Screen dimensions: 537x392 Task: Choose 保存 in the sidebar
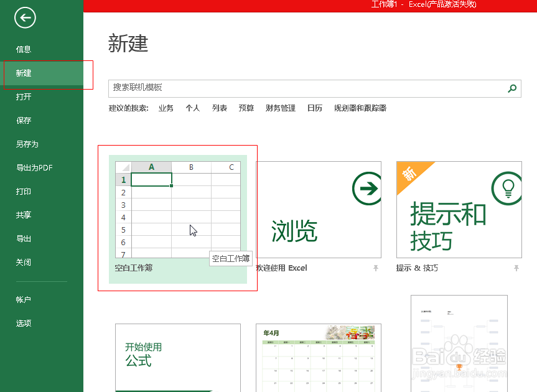(24, 121)
